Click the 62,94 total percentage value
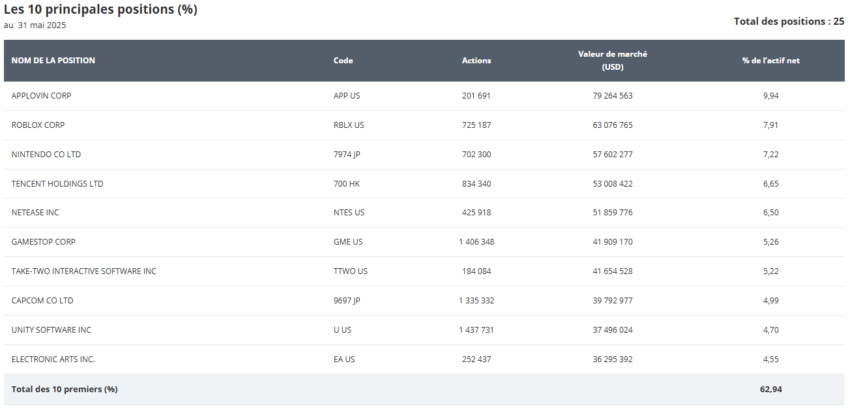The height and width of the screenshot is (413, 850). 770,389
